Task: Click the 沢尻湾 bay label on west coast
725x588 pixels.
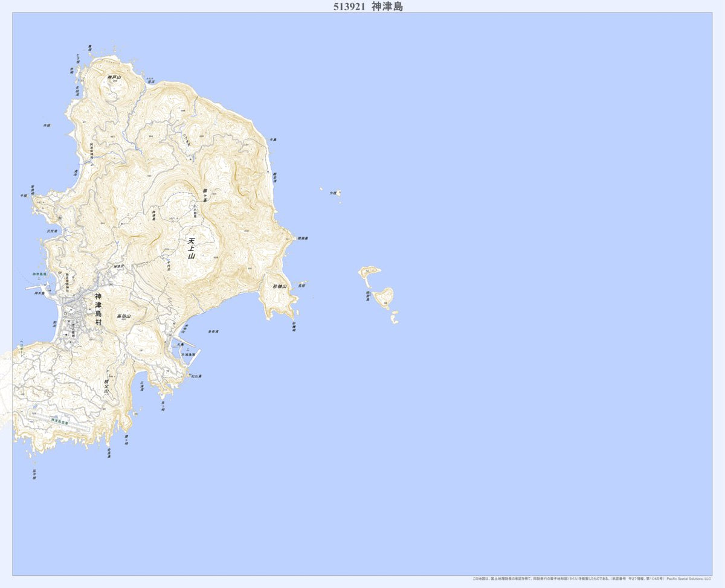Action: click(51, 231)
